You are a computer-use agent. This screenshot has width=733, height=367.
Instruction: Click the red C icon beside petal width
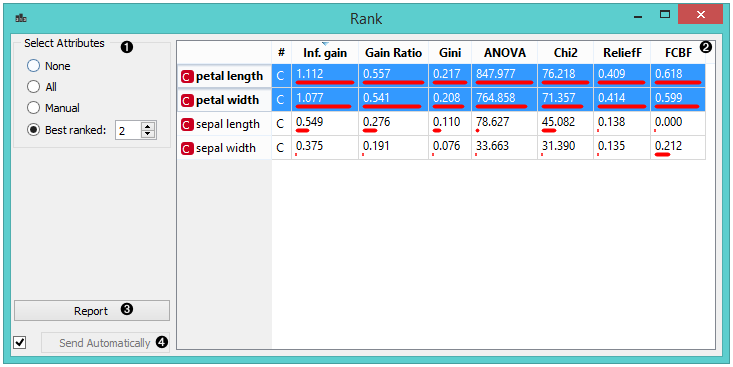pyautogui.click(x=187, y=101)
